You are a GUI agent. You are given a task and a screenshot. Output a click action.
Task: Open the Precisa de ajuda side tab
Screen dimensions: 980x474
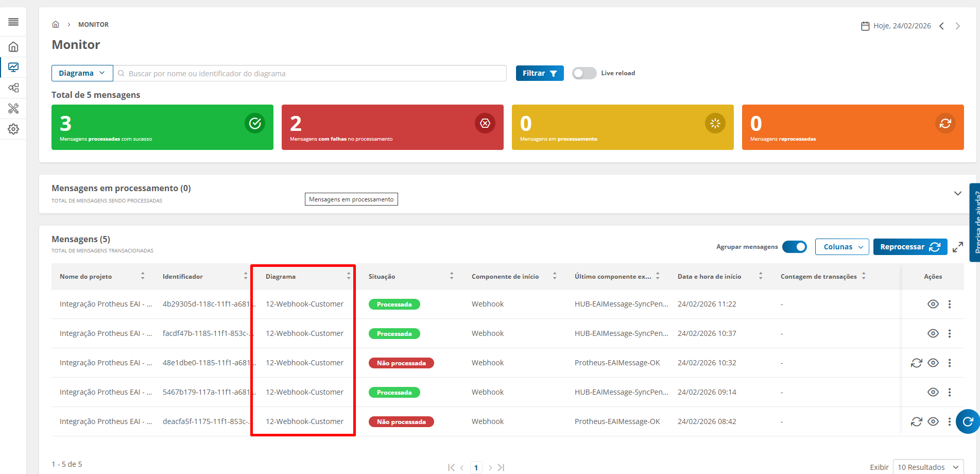[974, 223]
